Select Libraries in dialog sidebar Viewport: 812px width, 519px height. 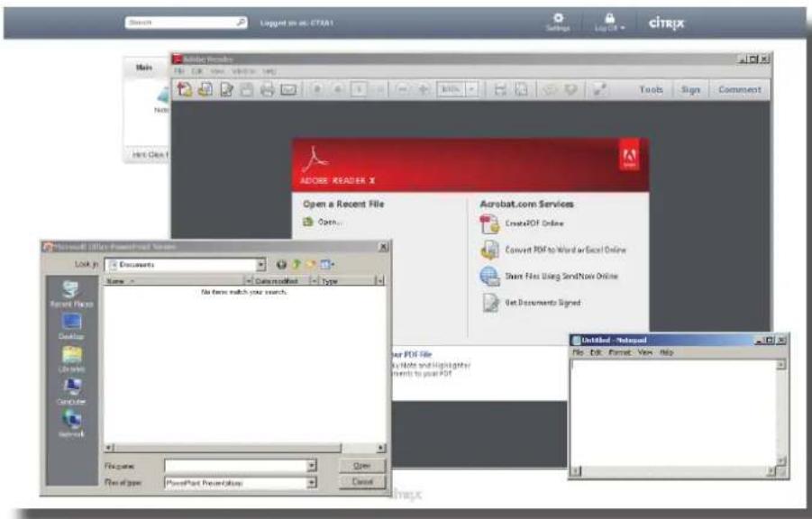click(71, 360)
